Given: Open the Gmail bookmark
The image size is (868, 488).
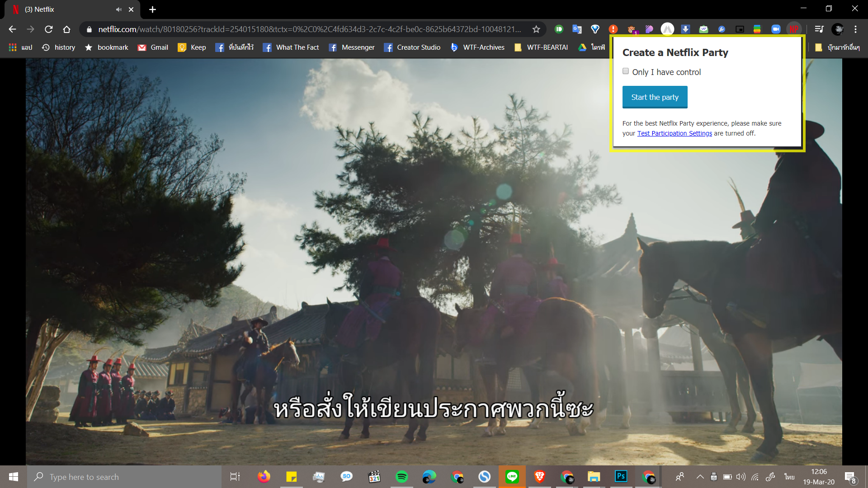Looking at the screenshot, I should (x=153, y=47).
